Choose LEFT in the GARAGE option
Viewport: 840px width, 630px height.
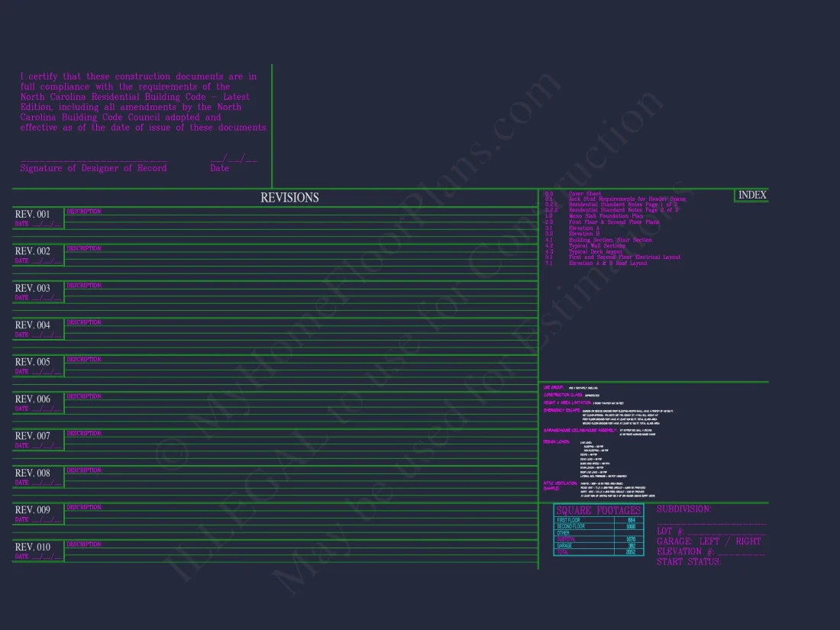click(709, 541)
